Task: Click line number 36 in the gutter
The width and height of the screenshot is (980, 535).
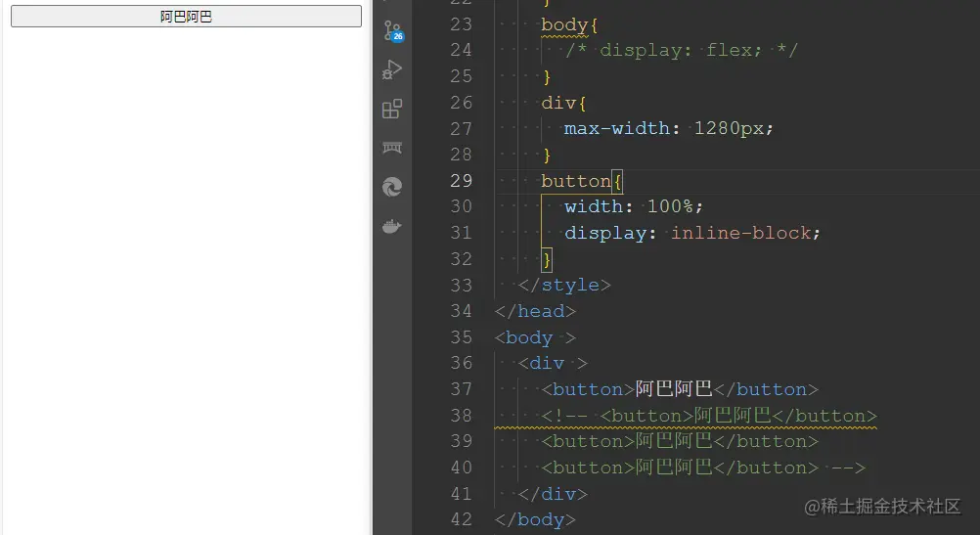Action: click(461, 363)
